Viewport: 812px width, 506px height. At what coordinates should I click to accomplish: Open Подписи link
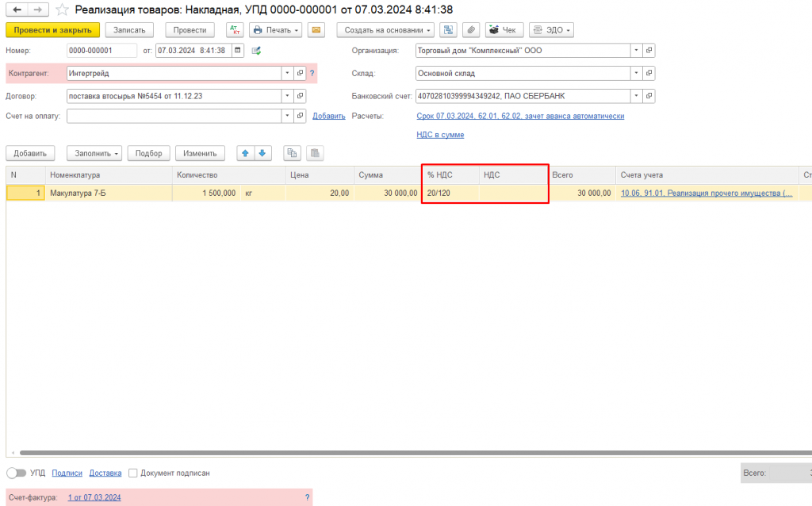(67, 473)
